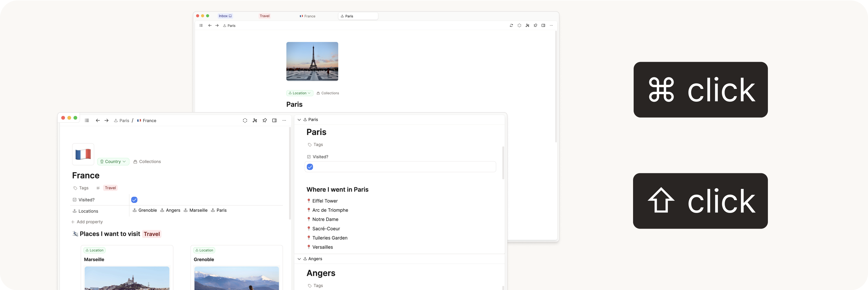The width and height of the screenshot is (868, 290).
Task: Open the more options ellipsis in the Paris window
Action: pos(551,25)
